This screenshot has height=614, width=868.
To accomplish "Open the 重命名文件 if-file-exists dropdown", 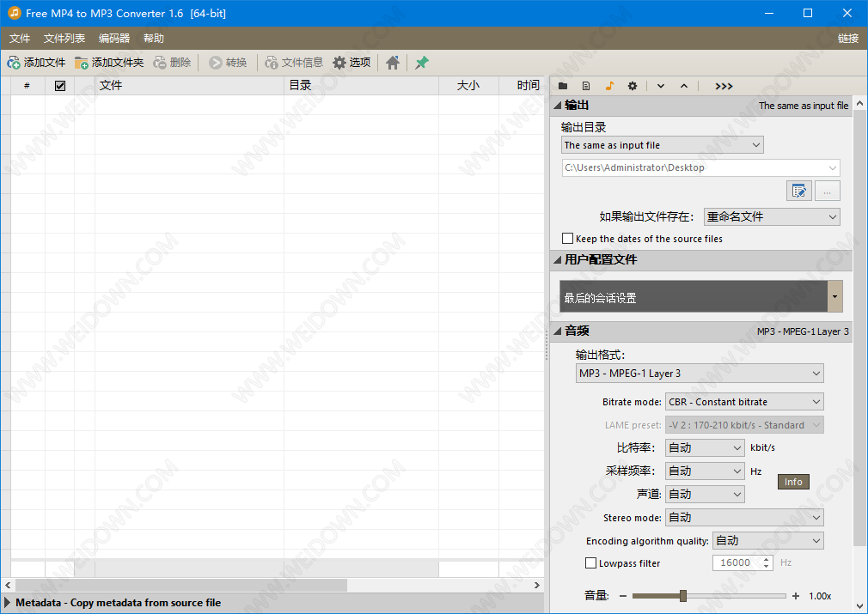I will 772,217.
